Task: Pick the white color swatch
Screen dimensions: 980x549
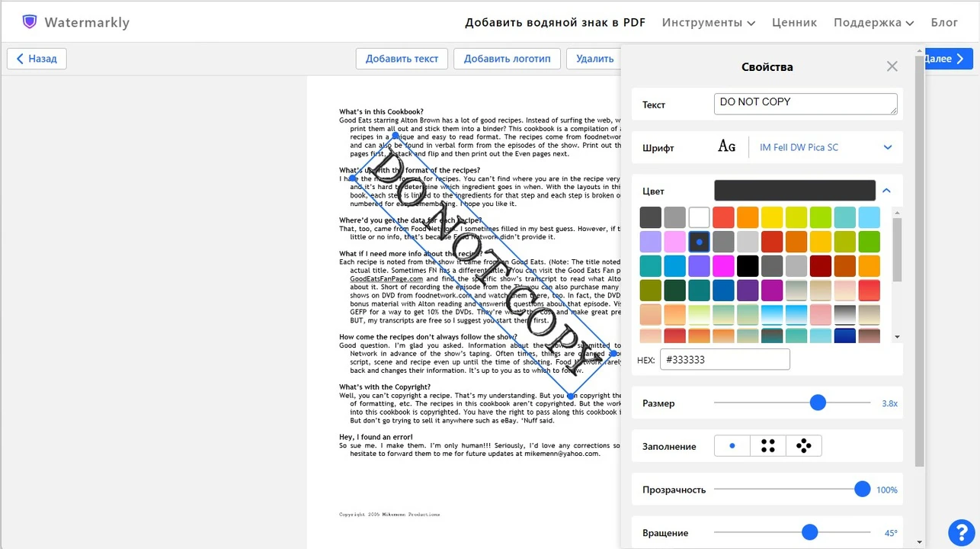Action: tap(699, 217)
